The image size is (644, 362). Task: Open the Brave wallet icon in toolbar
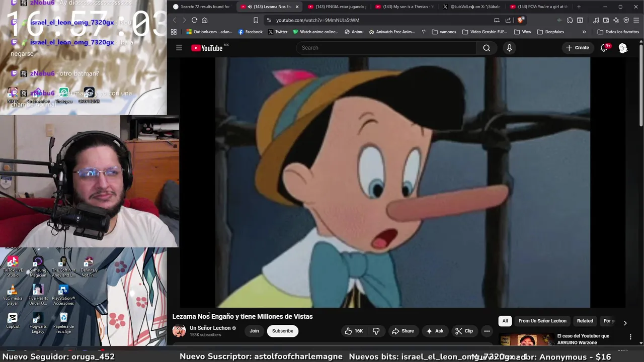pyautogui.click(x=606, y=20)
